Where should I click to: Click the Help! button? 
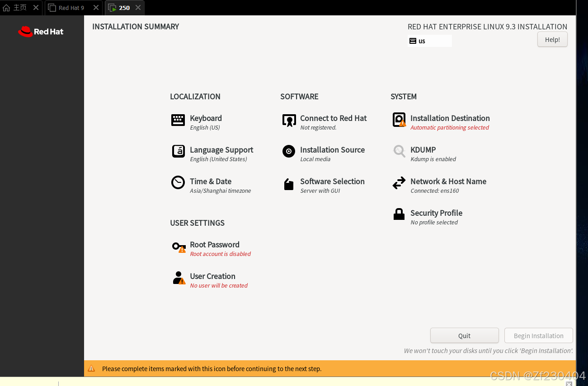[x=552, y=39]
